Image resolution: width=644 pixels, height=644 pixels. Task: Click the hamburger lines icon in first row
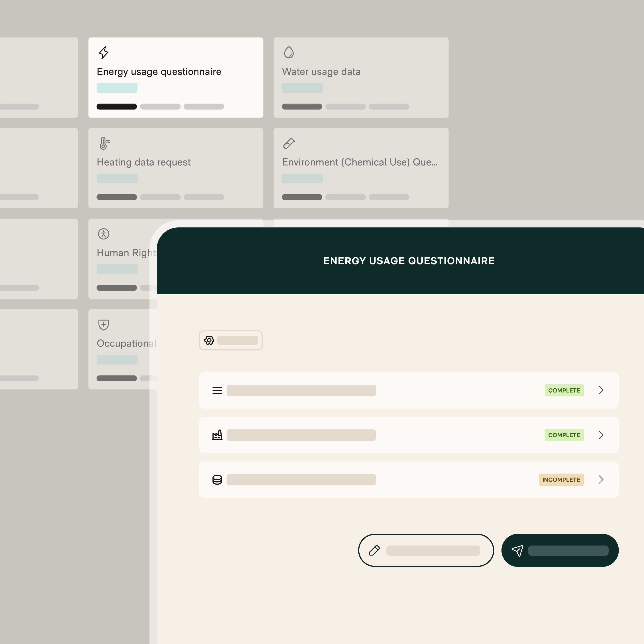pyautogui.click(x=217, y=390)
